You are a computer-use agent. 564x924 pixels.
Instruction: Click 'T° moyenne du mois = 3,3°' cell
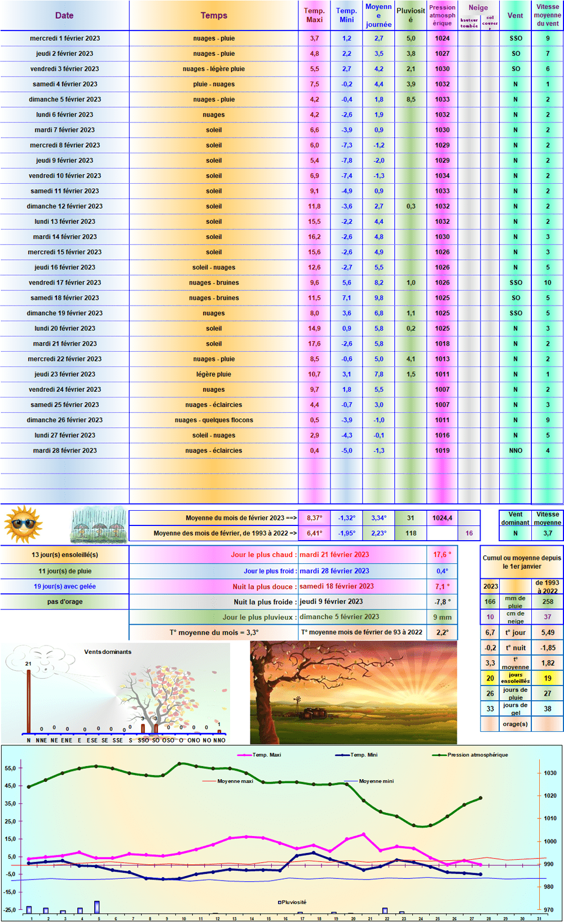(214, 633)
